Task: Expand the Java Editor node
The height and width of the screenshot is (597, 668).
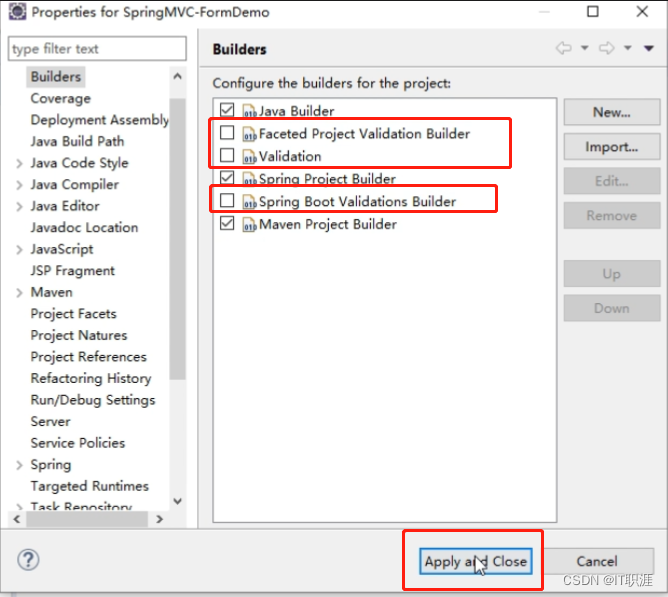Action: point(19,207)
